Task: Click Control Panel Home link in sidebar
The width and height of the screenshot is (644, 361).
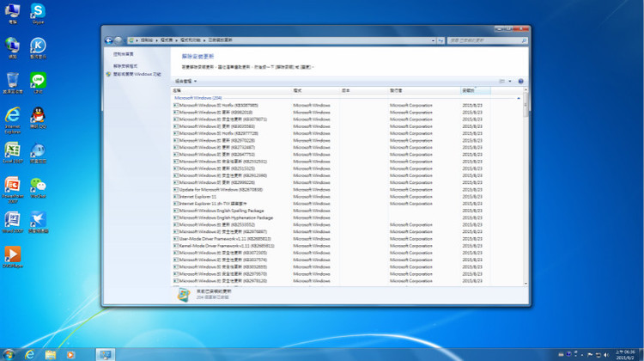Action: [x=124, y=54]
